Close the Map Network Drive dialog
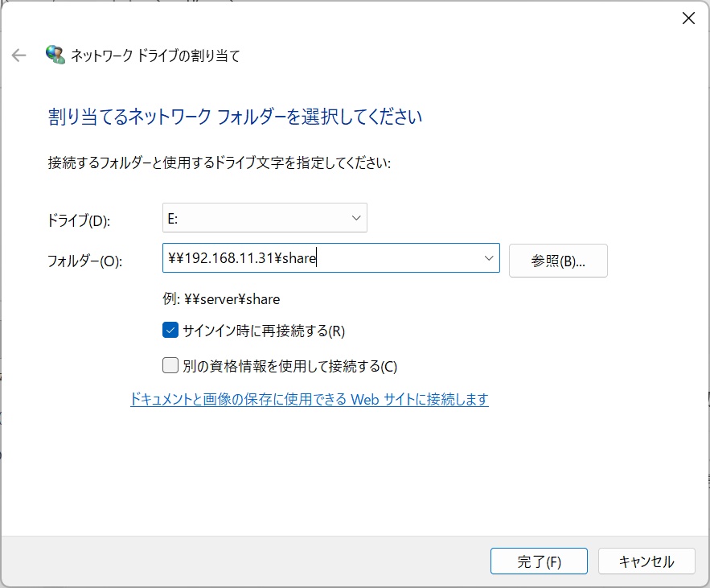 688,19
